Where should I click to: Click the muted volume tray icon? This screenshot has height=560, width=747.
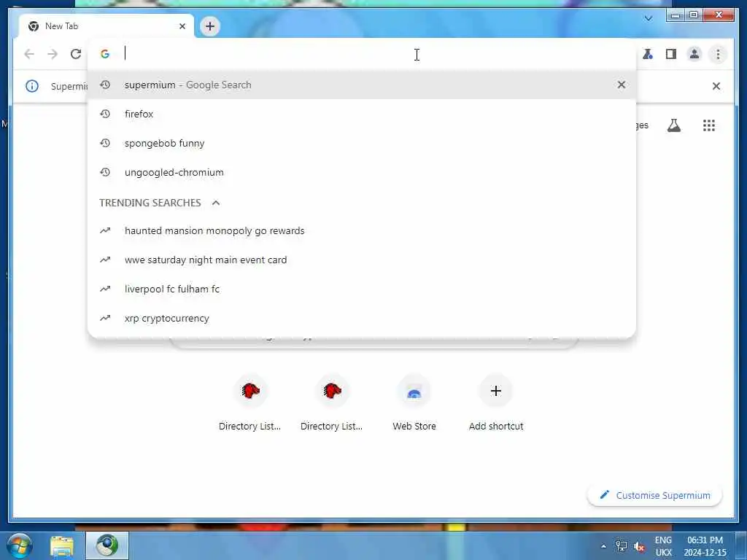(639, 547)
